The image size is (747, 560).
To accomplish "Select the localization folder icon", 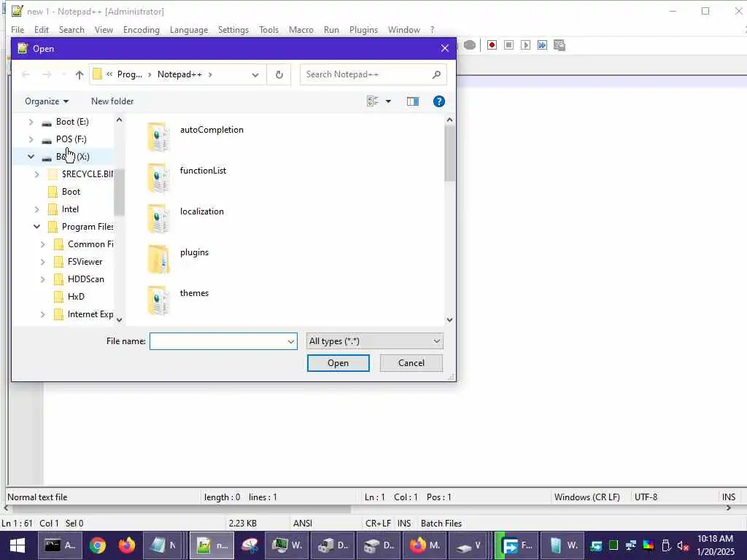I will pyautogui.click(x=158, y=219).
